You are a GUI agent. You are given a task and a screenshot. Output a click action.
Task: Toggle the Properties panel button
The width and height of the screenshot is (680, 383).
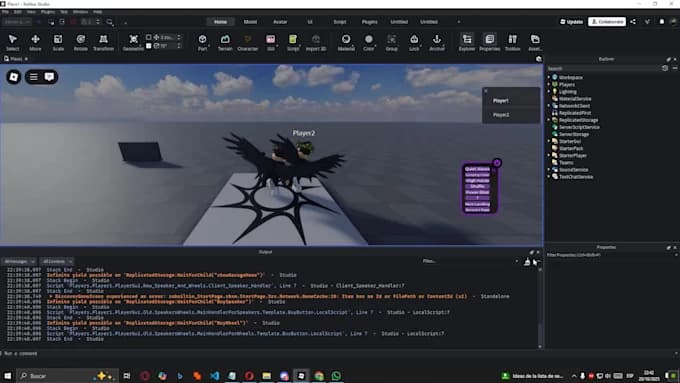pos(490,43)
